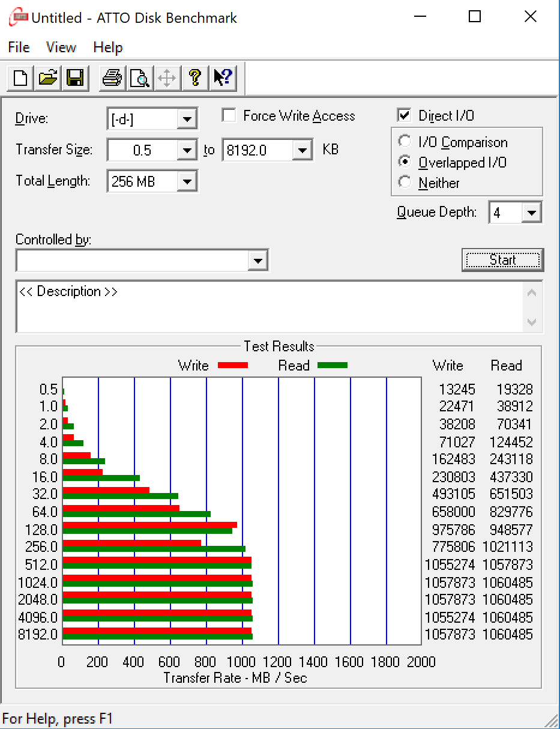Viewport: 560px width, 729px height.
Task: Click the read value 1021113
Action: click(x=507, y=547)
